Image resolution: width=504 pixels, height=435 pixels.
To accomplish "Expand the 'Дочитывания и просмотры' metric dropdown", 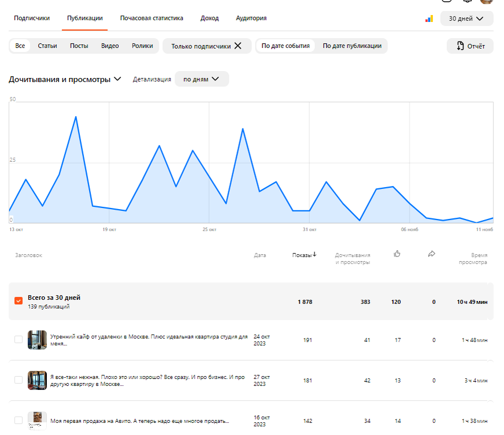I will point(65,79).
